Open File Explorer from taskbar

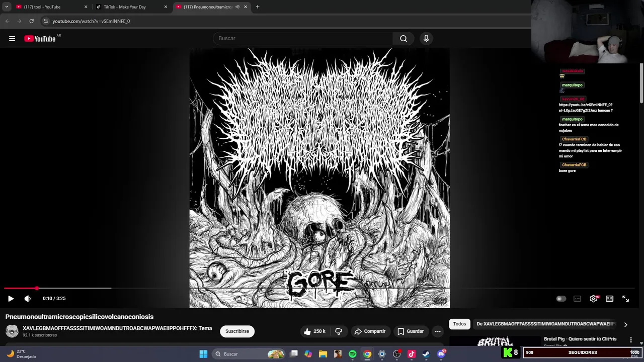(x=323, y=354)
